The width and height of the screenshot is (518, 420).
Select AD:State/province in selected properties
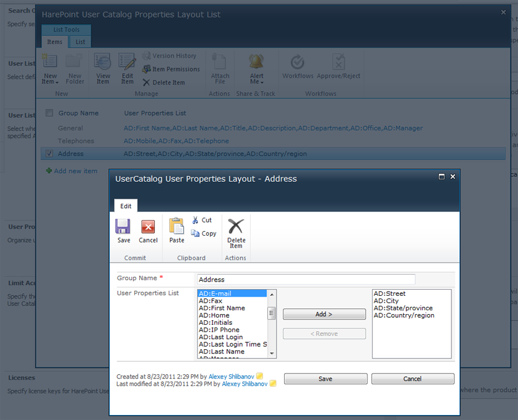click(411, 308)
